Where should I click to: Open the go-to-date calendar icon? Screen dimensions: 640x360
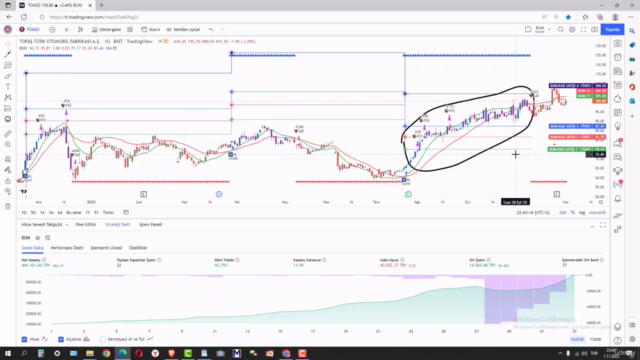pyautogui.click(x=126, y=213)
